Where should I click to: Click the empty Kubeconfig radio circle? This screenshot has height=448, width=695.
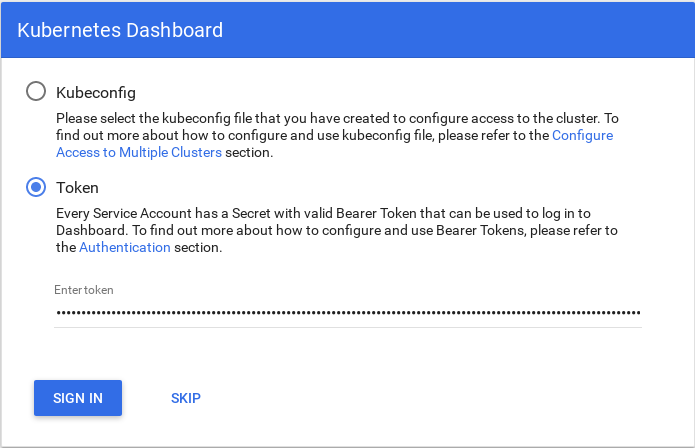click(x=36, y=91)
